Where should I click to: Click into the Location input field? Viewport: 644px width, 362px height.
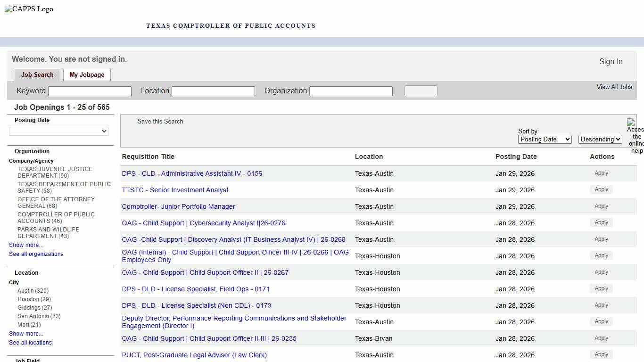point(213,91)
